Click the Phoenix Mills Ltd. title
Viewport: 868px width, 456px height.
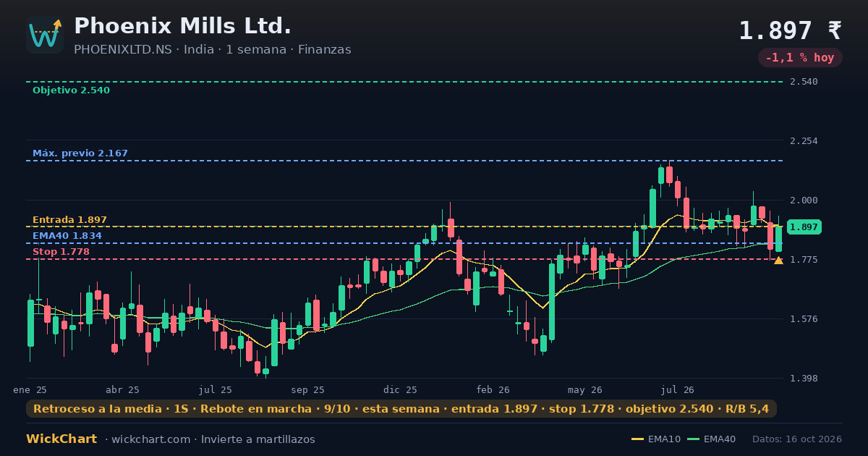pyautogui.click(x=183, y=26)
